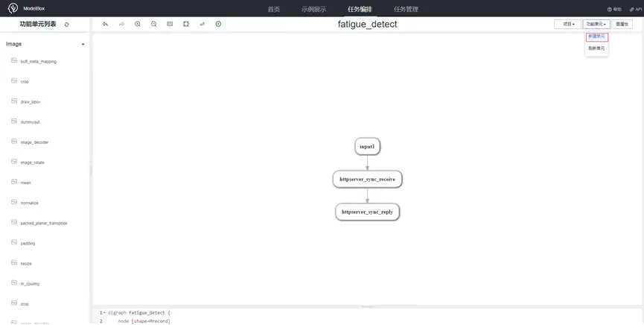Click the undo arrow in the toolbar

(105, 25)
